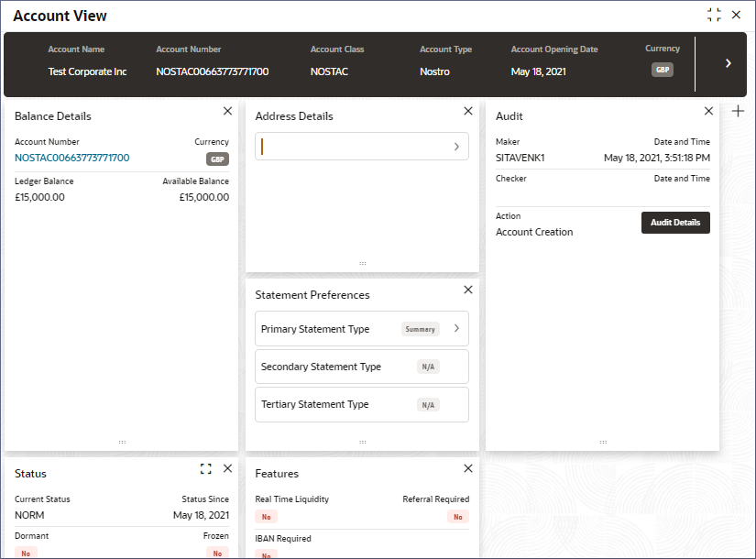Open account number link NOSTAC00663773771700
Viewport: 756px width, 559px height.
point(71,158)
